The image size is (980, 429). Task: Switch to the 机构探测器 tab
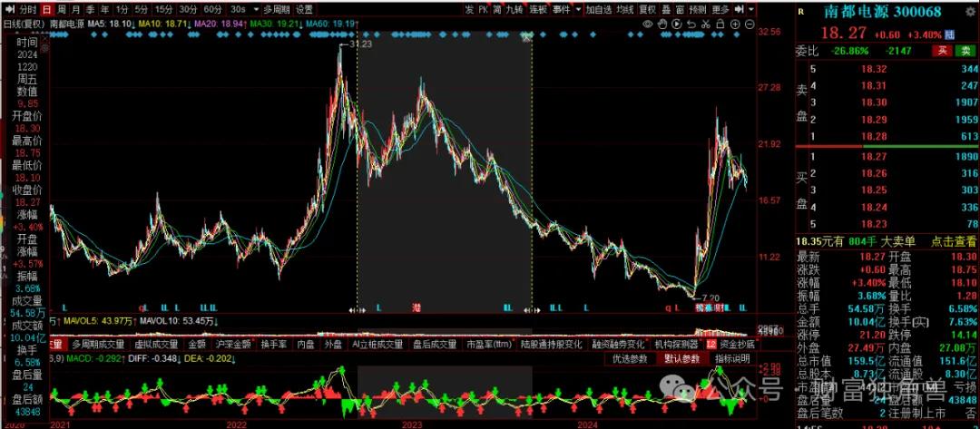point(676,344)
